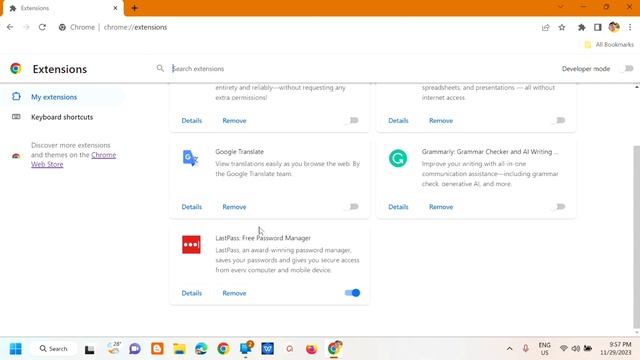Click the browser back arrow
Viewport: 640px width, 360px height.
pos(10,27)
